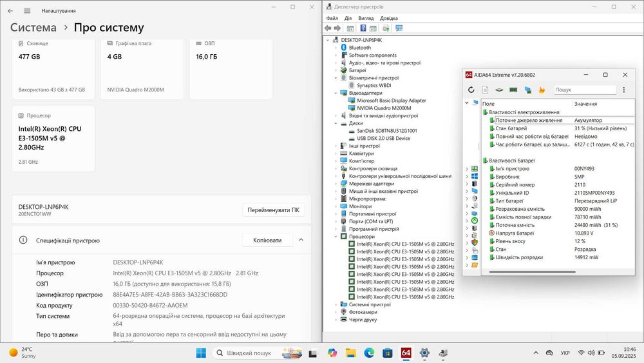Open the clock showing 10:46

point(623,353)
